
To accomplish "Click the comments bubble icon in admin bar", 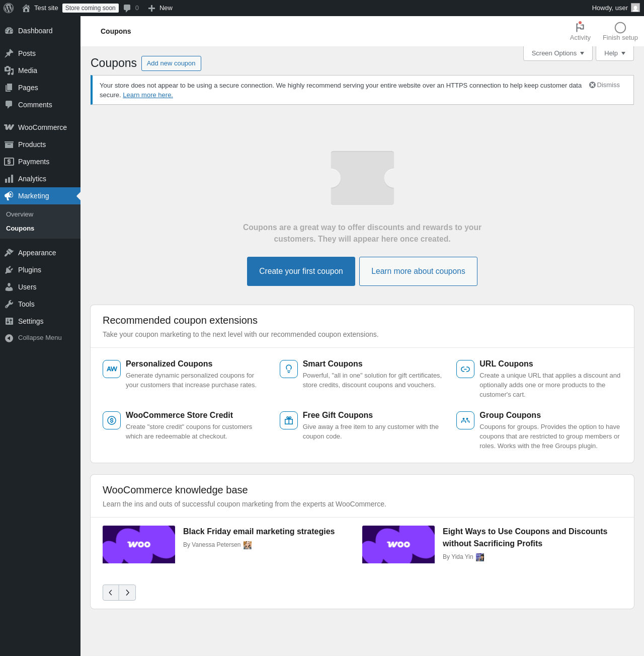I will [127, 8].
